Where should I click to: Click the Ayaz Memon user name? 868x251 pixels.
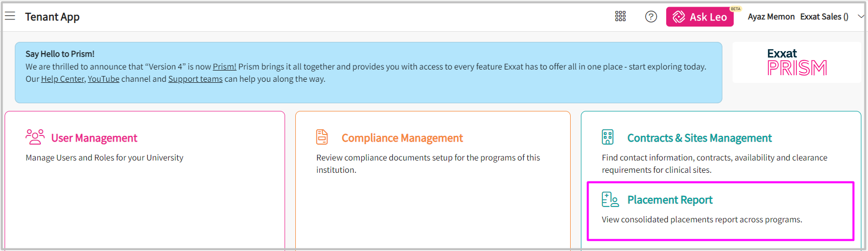coord(771,17)
